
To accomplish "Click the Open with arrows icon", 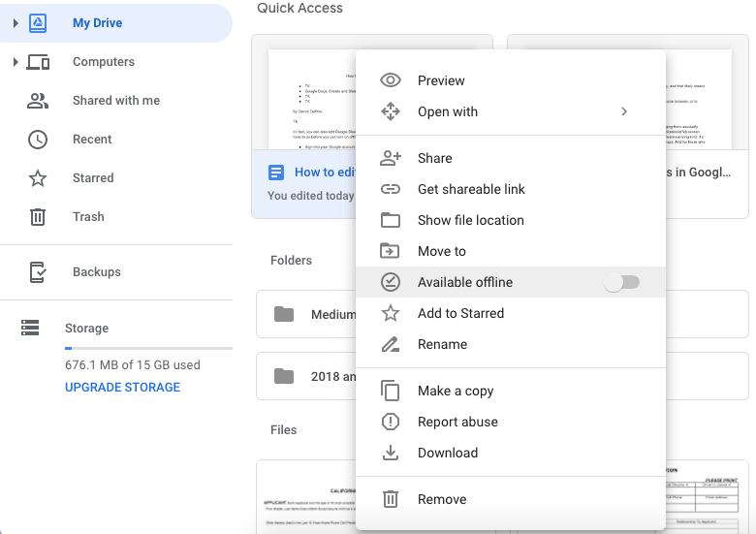I will 391,111.
